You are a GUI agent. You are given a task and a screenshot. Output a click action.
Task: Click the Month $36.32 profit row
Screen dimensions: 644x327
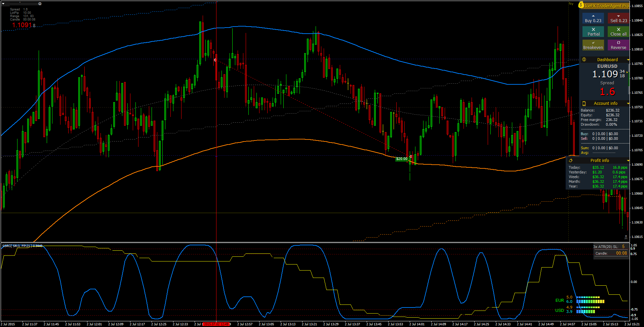click(x=598, y=181)
